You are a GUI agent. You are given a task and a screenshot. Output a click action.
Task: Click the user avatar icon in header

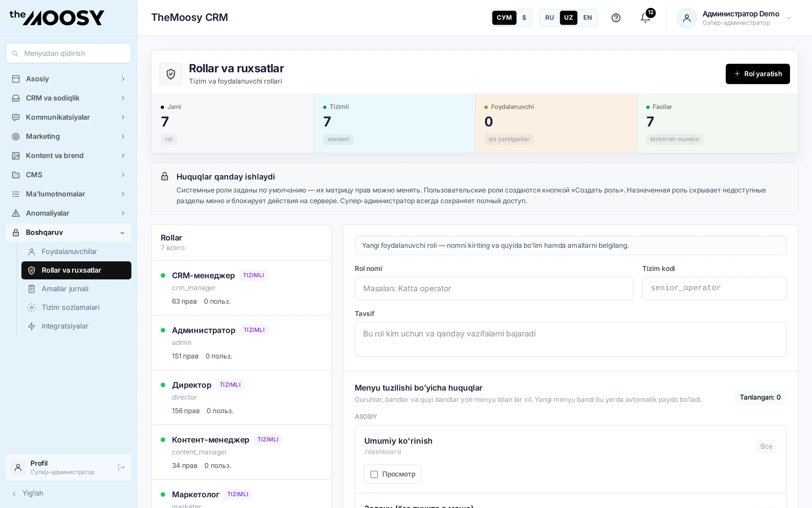686,18
